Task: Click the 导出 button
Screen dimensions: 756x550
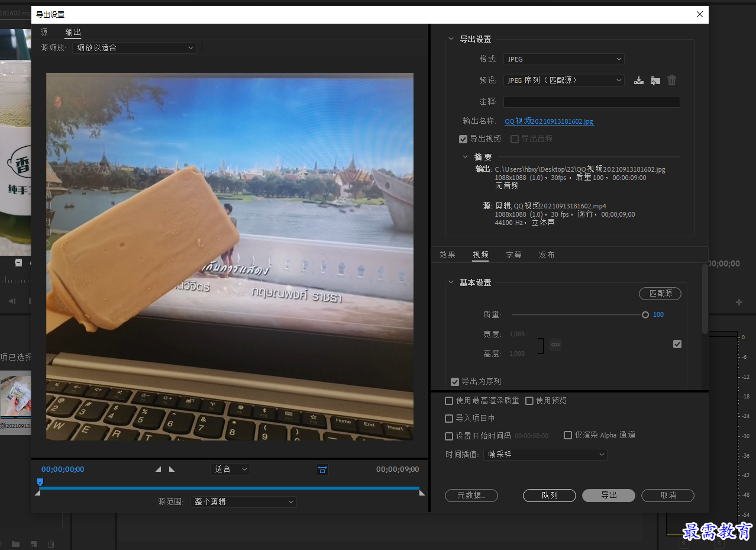Action: (x=609, y=496)
